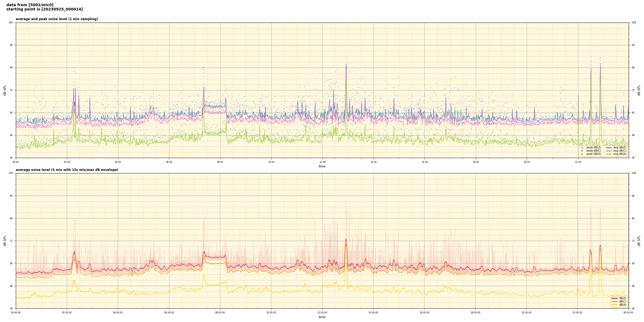Click the green peak dB(A) legend dot

tap(582, 154)
